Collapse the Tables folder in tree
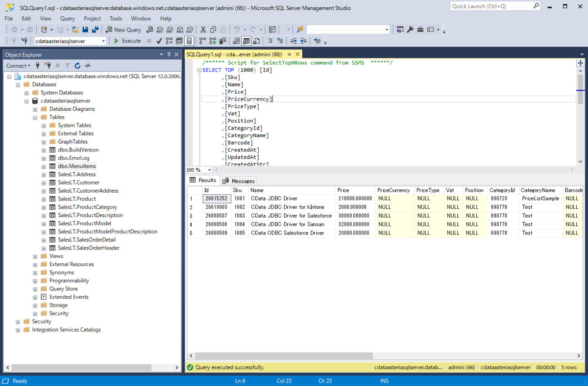Viewport: 588px width, 386px height. 35,117
